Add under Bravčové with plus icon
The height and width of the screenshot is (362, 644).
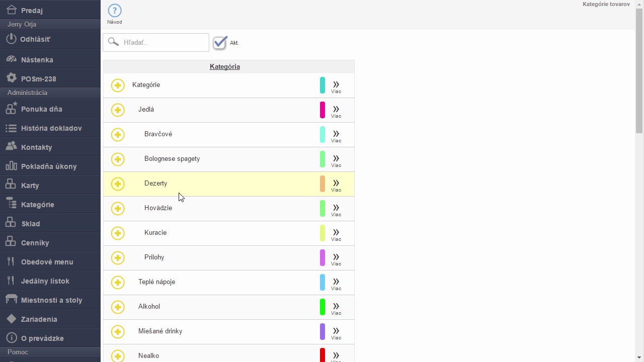[118, 135]
